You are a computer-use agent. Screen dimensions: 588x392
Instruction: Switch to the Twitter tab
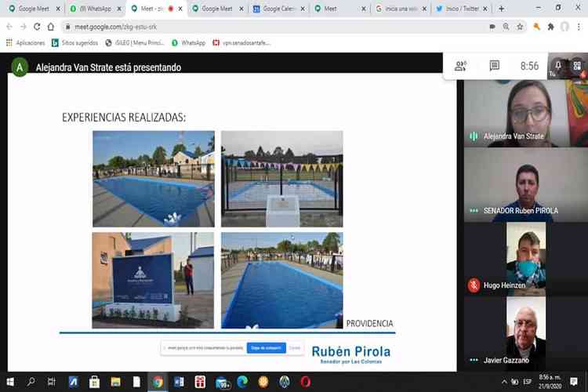(462, 9)
